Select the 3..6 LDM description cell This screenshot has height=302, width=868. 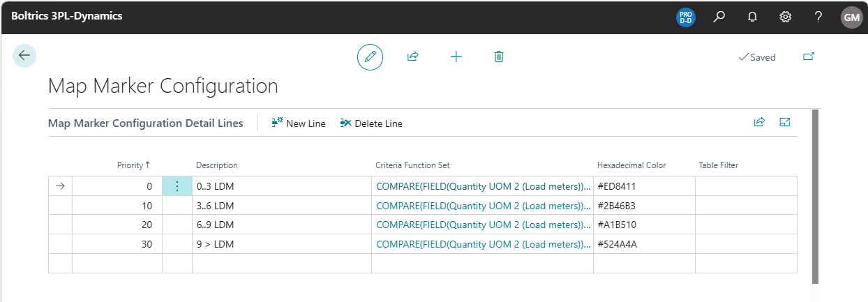click(282, 206)
